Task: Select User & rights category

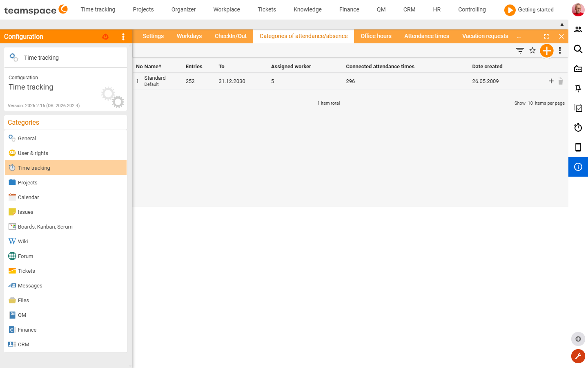Action: pos(66,153)
